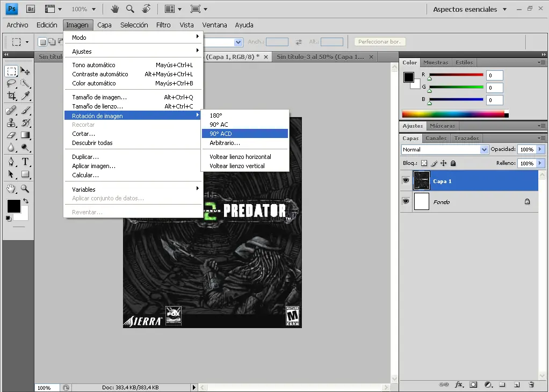
Task: Select the Move tool
Action: point(25,71)
